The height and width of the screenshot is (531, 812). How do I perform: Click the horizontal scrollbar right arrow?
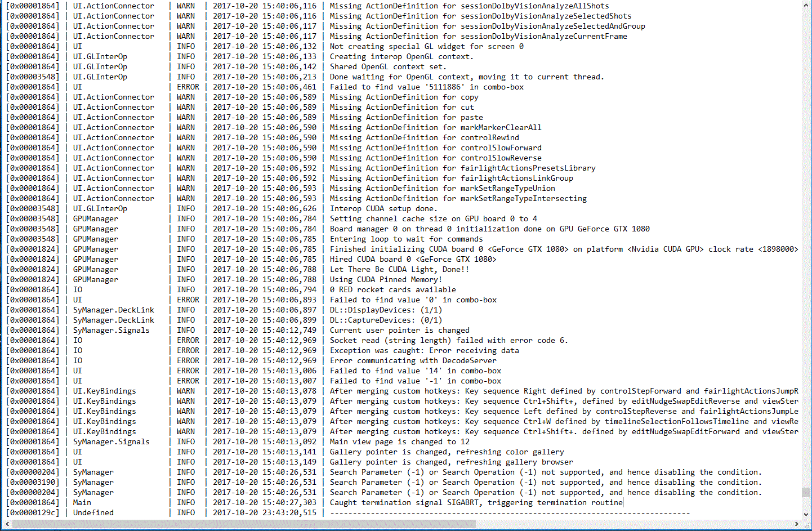point(796,524)
